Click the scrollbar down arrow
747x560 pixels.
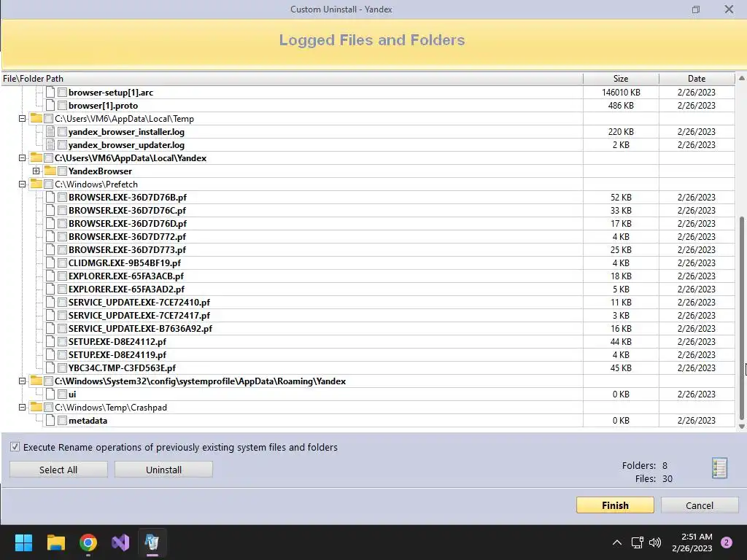click(x=742, y=427)
